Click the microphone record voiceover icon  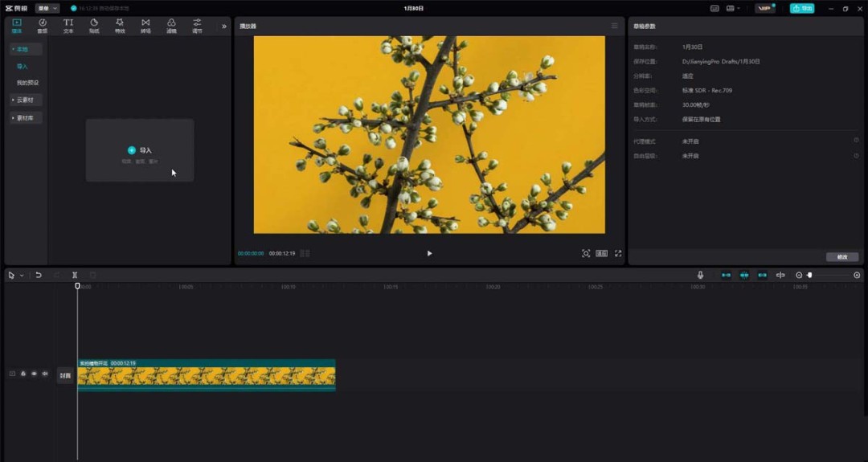click(x=701, y=276)
